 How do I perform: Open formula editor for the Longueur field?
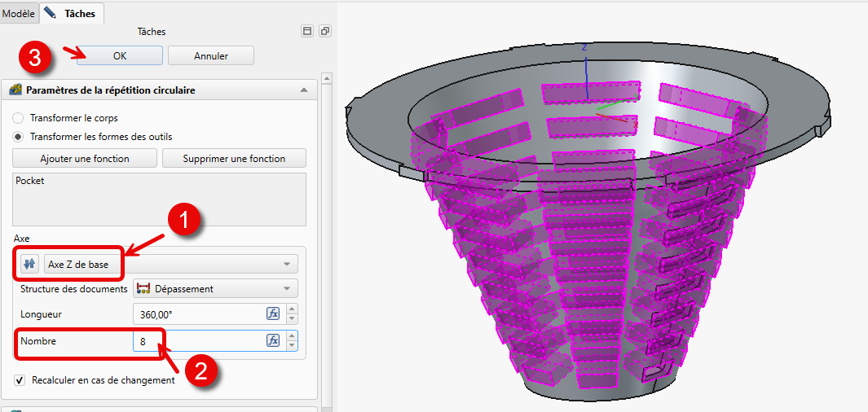pyautogui.click(x=273, y=314)
